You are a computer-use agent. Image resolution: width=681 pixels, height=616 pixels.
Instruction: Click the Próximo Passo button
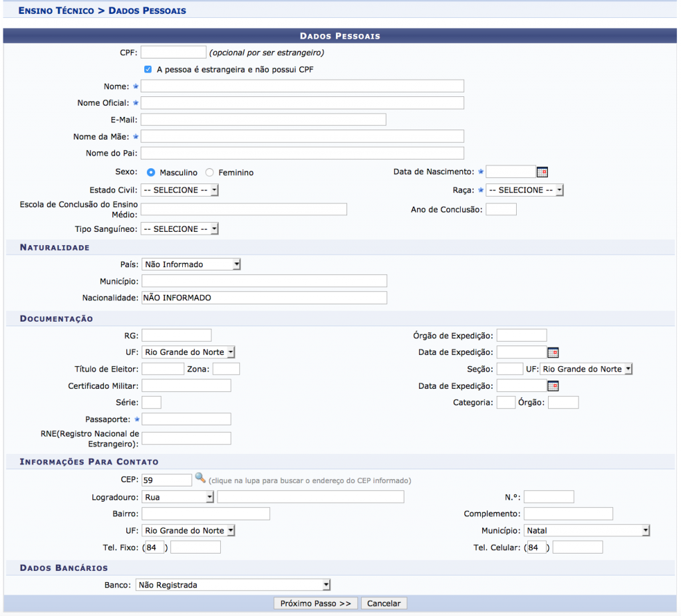click(315, 603)
